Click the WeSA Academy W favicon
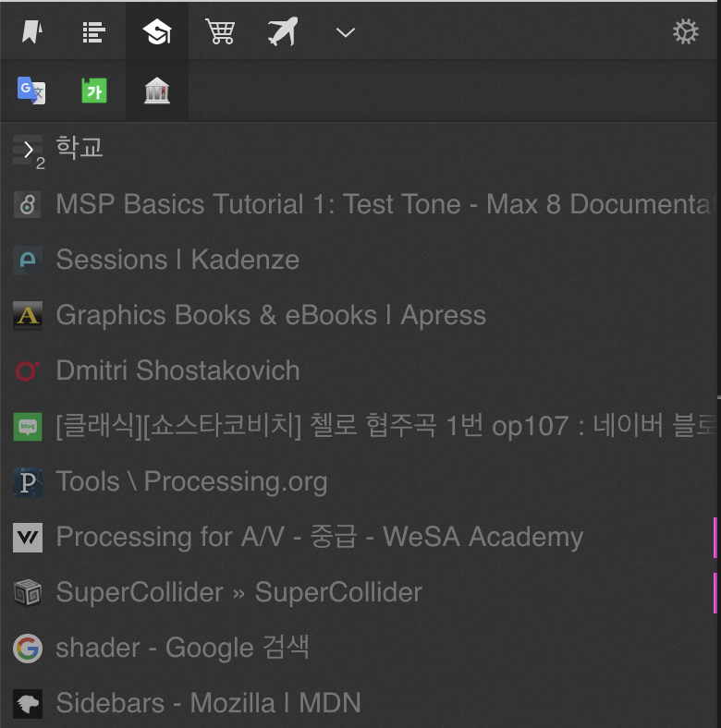Viewport: 721px width, 728px height. (x=28, y=537)
